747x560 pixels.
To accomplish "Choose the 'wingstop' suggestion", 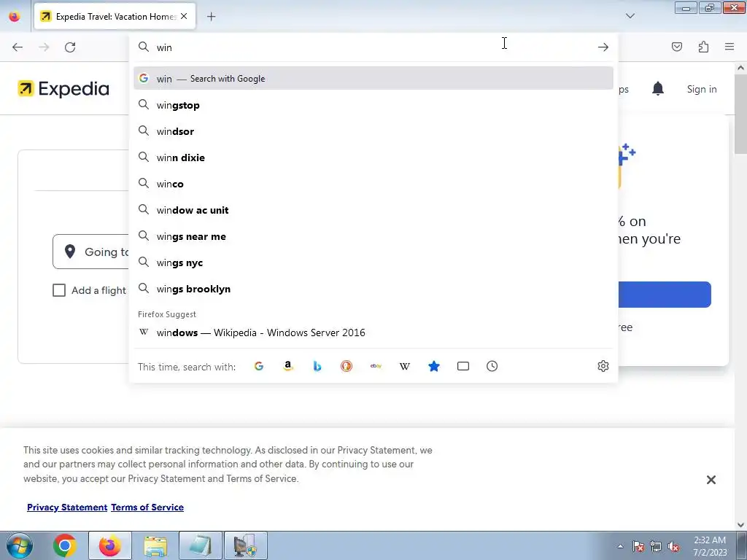I will [x=373, y=105].
